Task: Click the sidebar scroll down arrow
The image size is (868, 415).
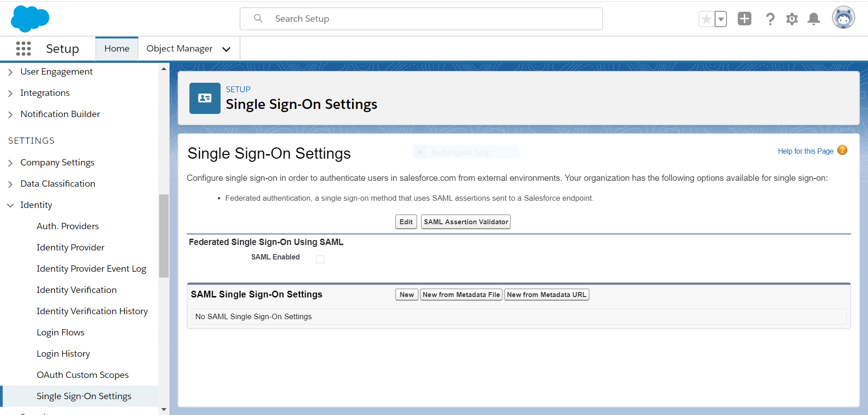Action: coord(164,410)
